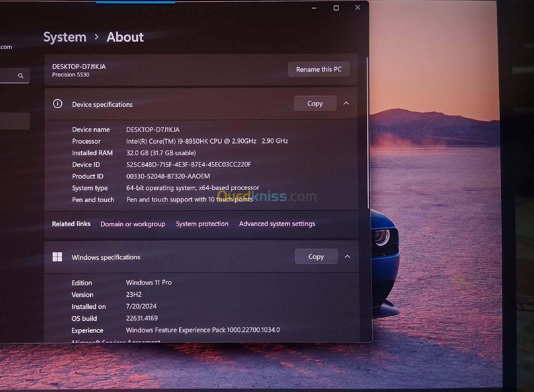Minimize the Settings window
The image size is (534, 392).
pos(314,8)
